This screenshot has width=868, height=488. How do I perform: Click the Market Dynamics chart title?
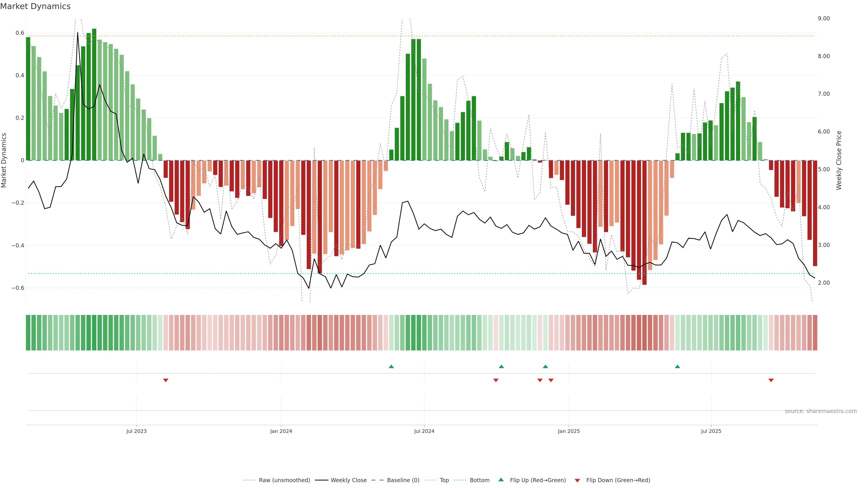point(35,6)
